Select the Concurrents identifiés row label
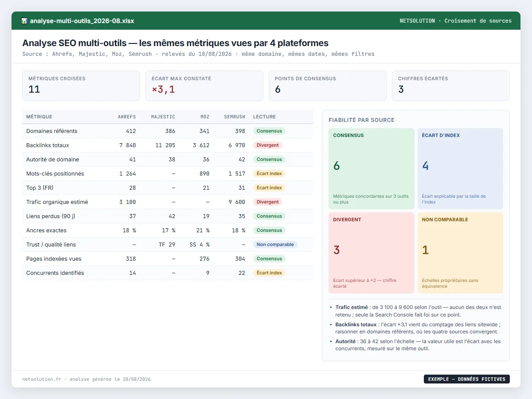This screenshot has width=532, height=399. 55,273
